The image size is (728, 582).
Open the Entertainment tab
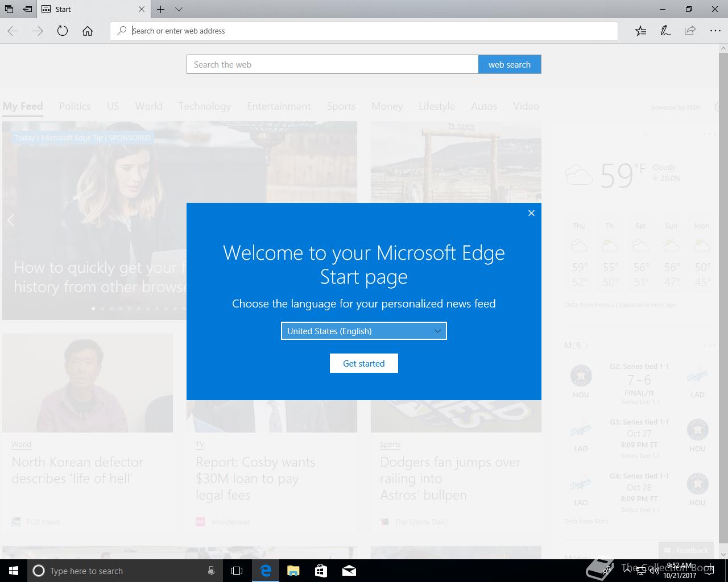click(279, 106)
